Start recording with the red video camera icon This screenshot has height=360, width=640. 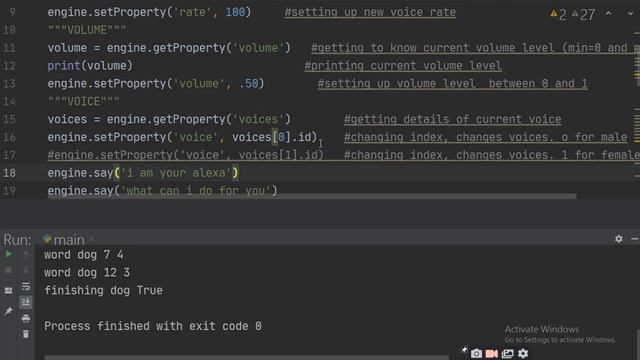point(492,353)
